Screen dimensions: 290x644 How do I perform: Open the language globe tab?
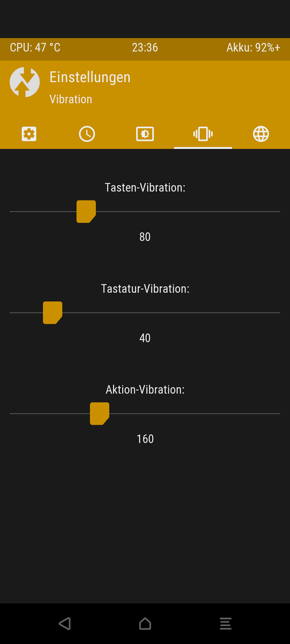point(261,134)
